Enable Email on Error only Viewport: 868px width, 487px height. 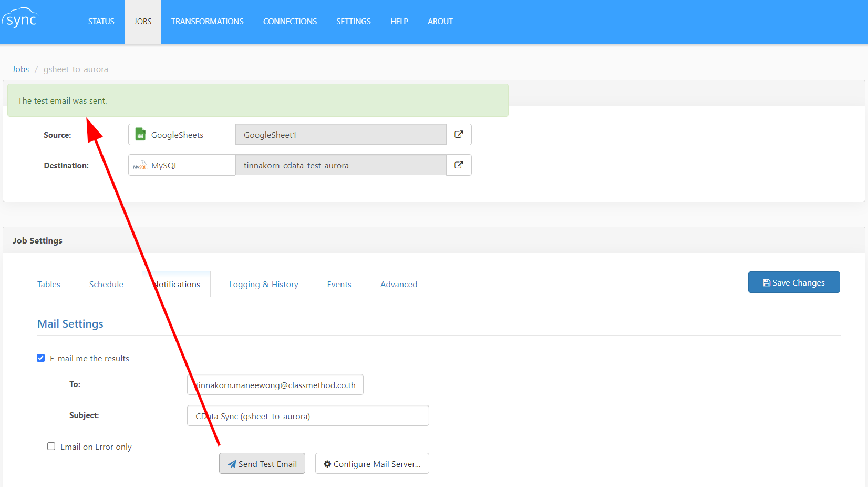pos(51,446)
